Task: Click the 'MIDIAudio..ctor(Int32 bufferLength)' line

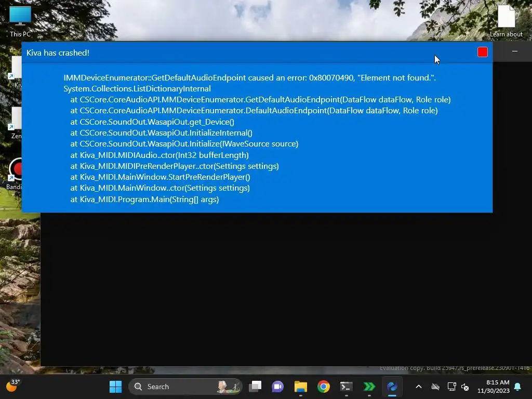Action: point(159,155)
